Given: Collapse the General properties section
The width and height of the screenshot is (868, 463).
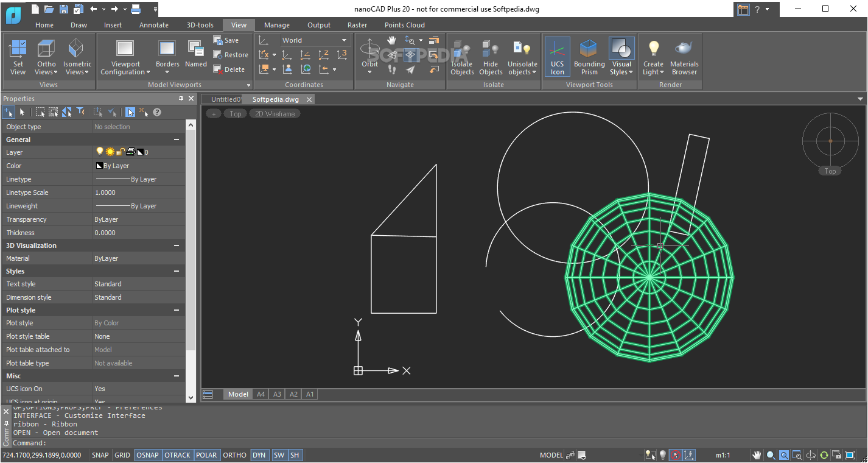Looking at the screenshot, I should (x=177, y=140).
